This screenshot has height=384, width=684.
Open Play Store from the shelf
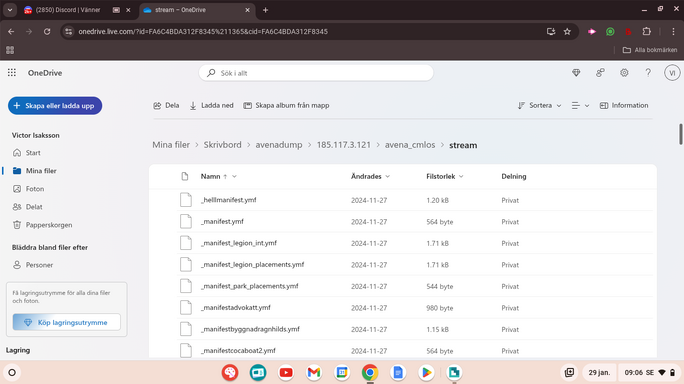(x=426, y=373)
